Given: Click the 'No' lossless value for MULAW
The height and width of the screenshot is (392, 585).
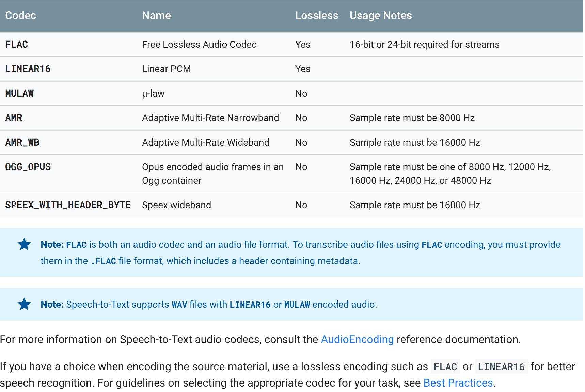Looking at the screenshot, I should click(301, 94).
